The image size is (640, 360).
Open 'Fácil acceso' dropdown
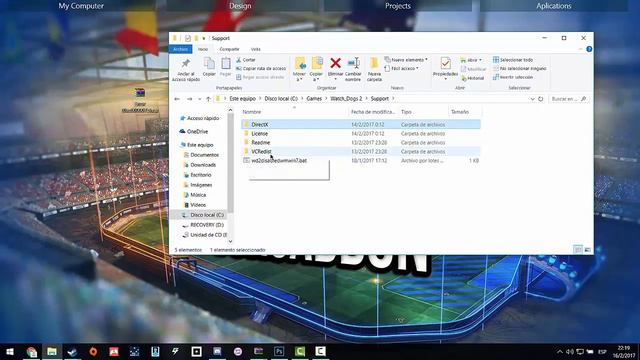tap(402, 69)
